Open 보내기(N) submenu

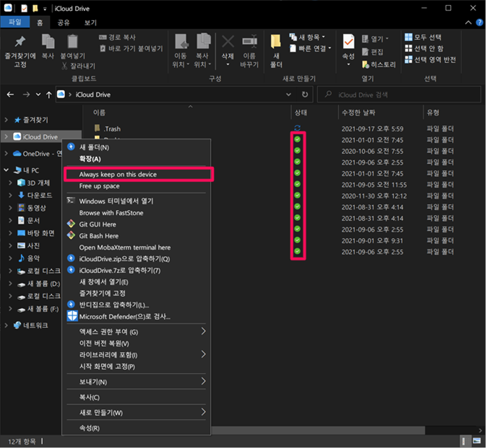tap(136, 382)
